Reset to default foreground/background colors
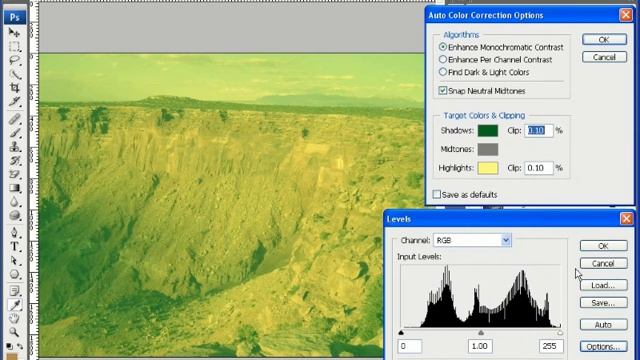This screenshot has width=640, height=360. click(9, 347)
